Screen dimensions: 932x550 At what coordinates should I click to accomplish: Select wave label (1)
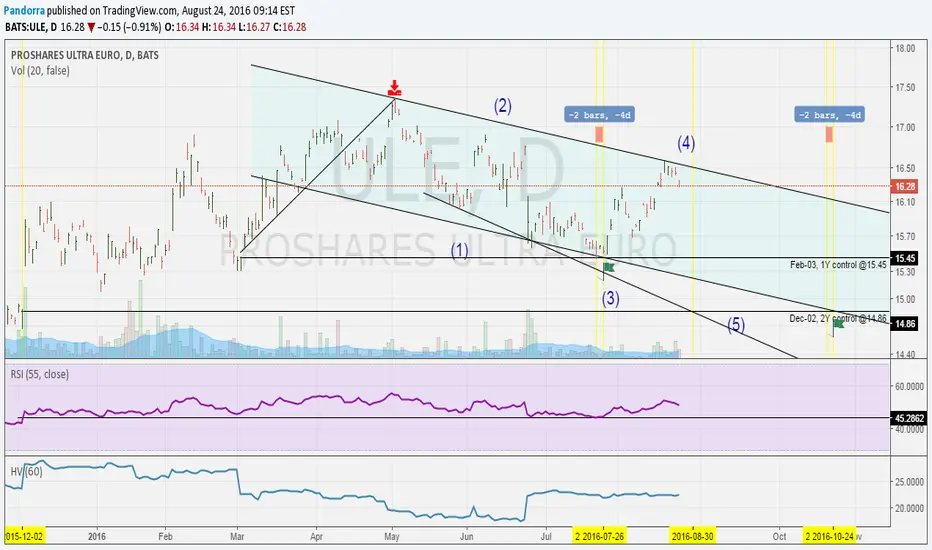click(459, 250)
